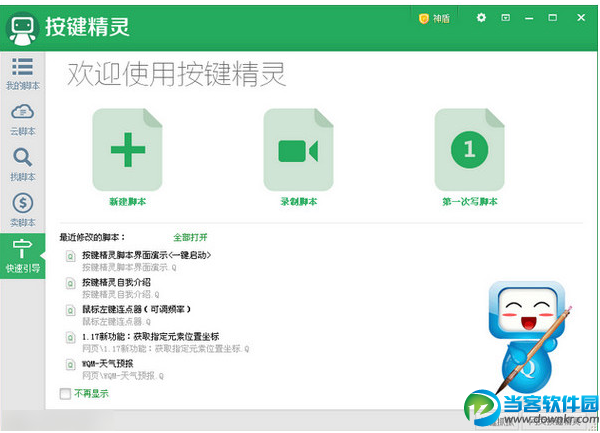600x433 pixels.
Task: Open script 按键精灵自我介绍
Action: (x=116, y=282)
